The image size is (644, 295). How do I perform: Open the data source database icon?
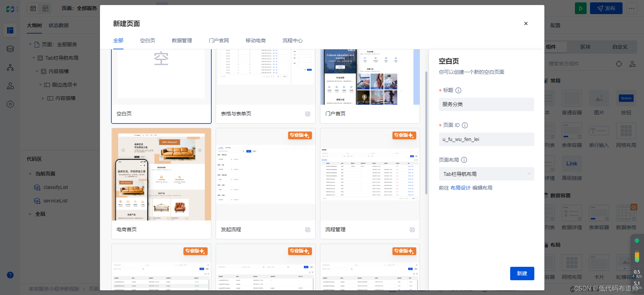click(x=10, y=49)
